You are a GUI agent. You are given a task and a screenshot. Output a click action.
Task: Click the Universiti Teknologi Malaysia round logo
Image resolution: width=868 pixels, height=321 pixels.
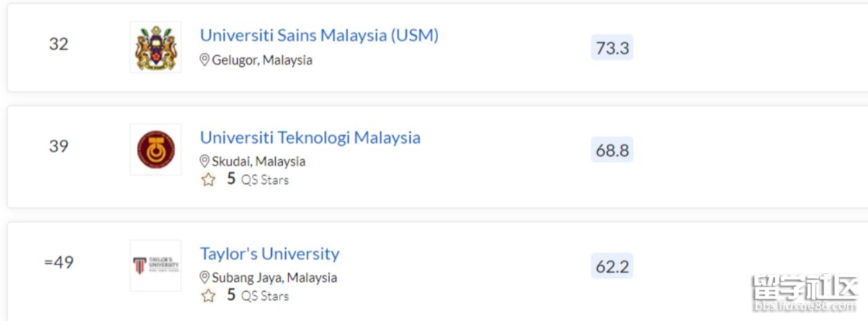click(x=155, y=150)
